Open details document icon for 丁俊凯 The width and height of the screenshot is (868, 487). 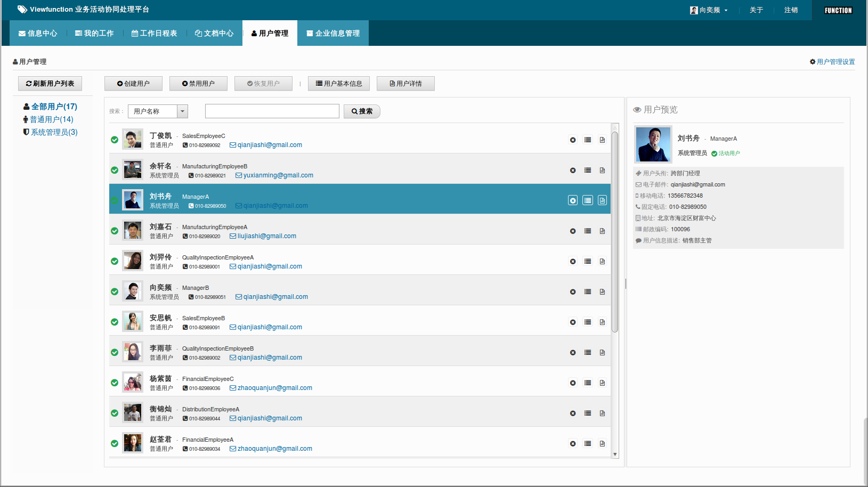pos(602,140)
